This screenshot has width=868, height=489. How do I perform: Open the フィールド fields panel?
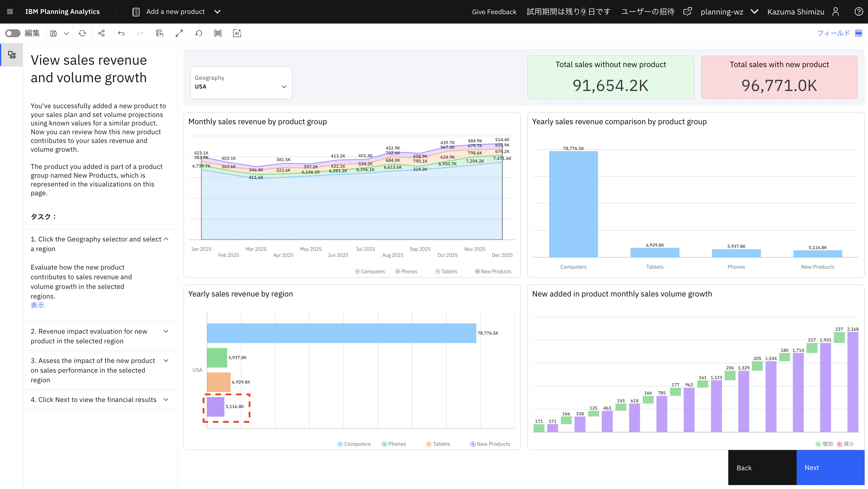tap(839, 33)
